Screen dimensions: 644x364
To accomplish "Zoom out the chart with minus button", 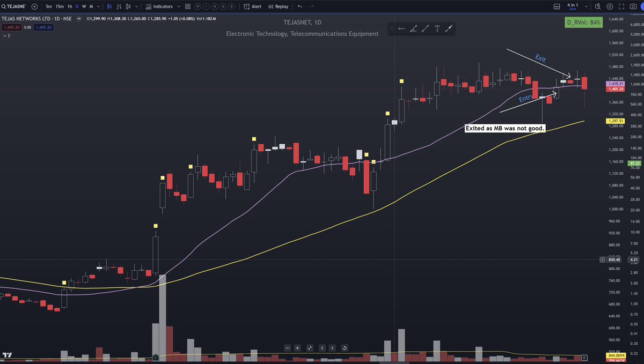I will click(x=287, y=348).
